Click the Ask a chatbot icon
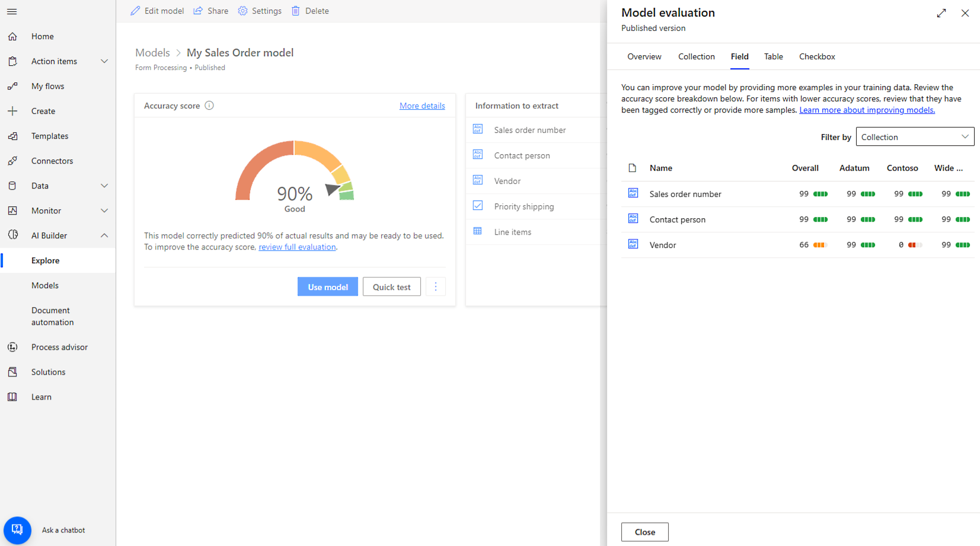 pyautogui.click(x=17, y=530)
